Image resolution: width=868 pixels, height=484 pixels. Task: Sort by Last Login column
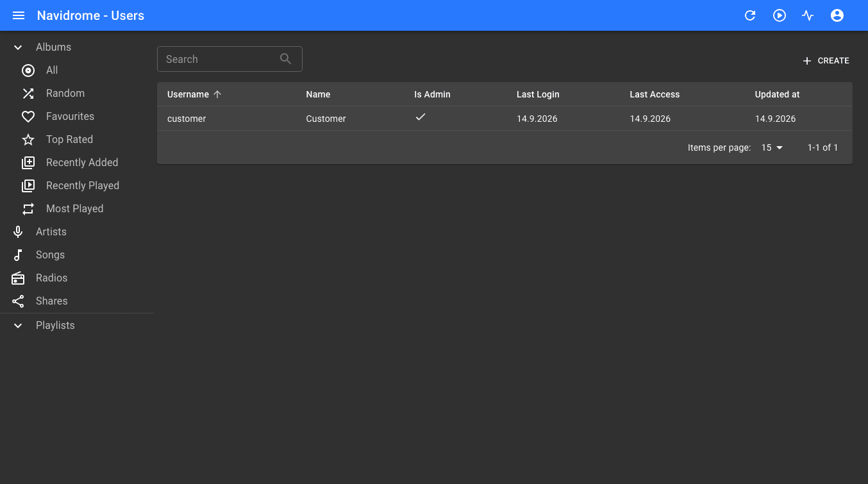point(538,94)
